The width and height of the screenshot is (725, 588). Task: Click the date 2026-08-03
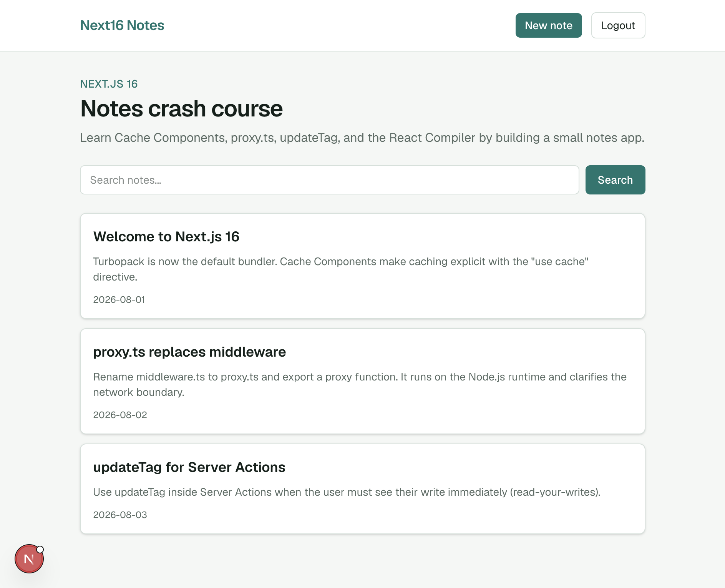[x=120, y=515]
